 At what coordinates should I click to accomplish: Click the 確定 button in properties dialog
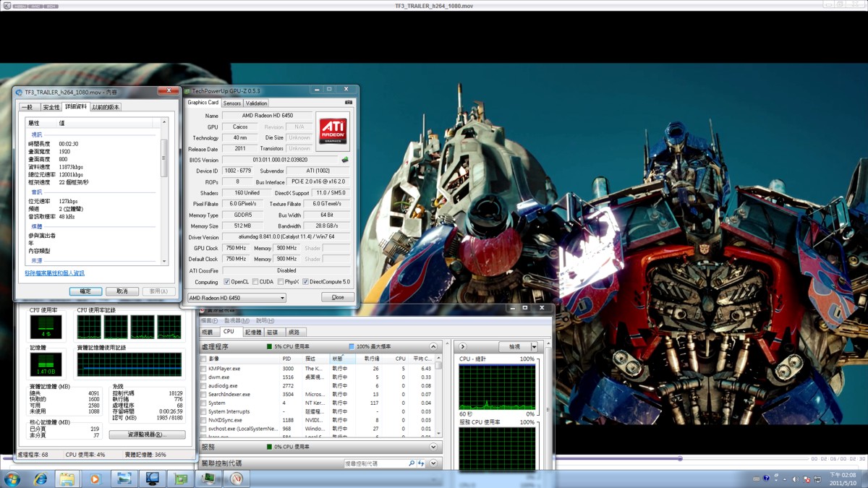point(85,291)
